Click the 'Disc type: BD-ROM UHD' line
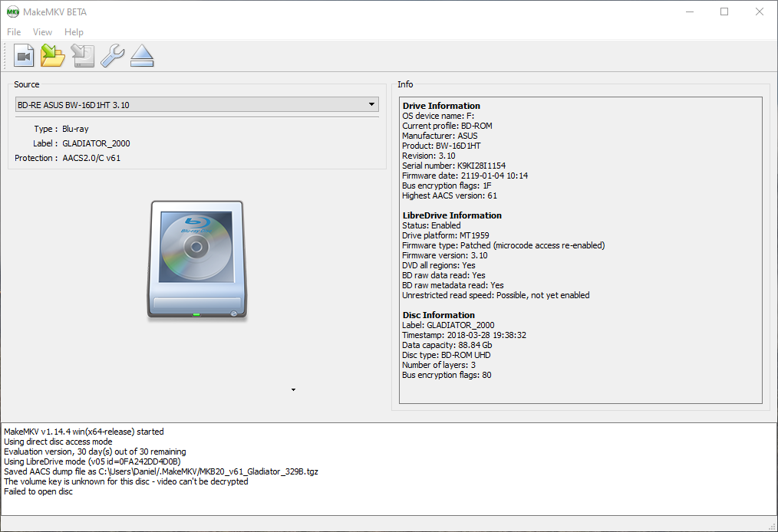This screenshot has width=778, height=532. pos(446,355)
